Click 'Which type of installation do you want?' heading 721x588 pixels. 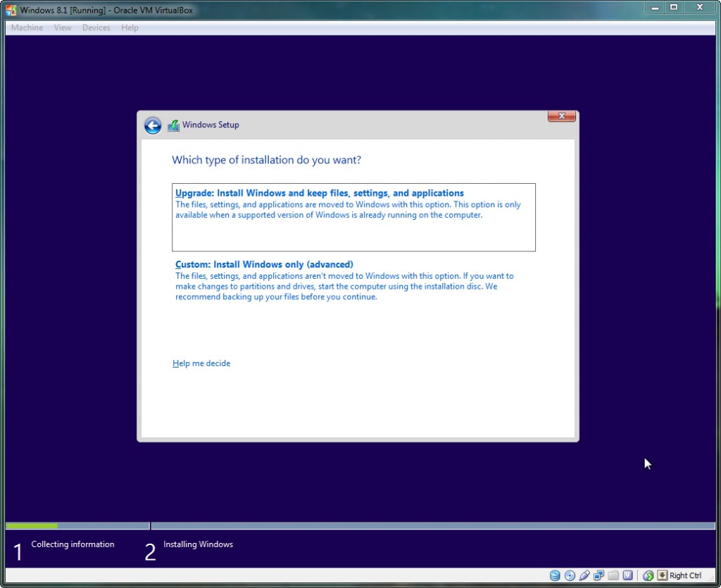(x=267, y=160)
